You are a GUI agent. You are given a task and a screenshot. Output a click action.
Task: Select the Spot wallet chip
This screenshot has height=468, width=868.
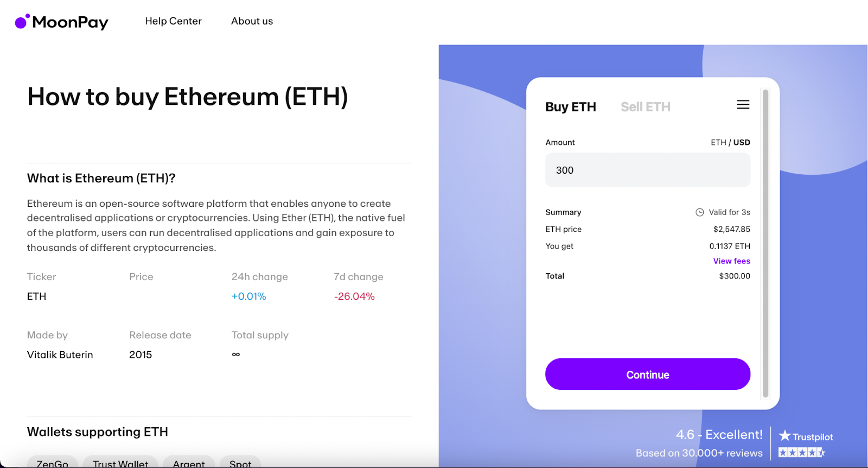click(240, 463)
